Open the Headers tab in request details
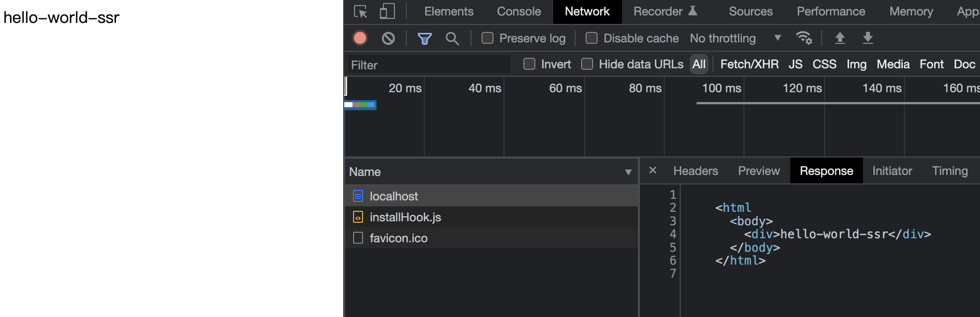The image size is (980, 317). pos(695,171)
